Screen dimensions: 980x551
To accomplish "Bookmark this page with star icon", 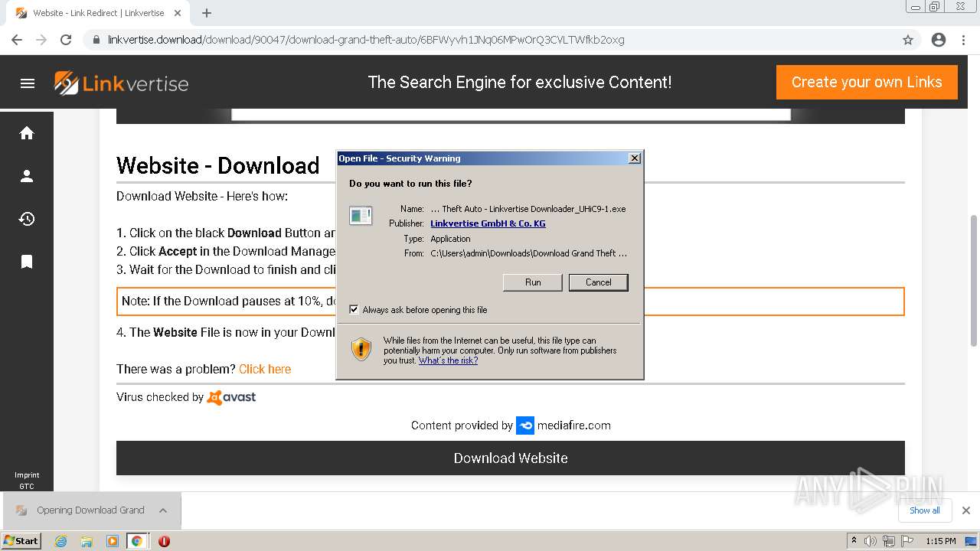I will click(908, 40).
